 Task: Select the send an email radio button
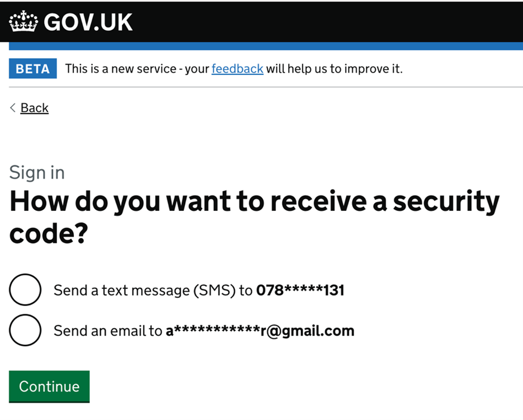[25, 330]
